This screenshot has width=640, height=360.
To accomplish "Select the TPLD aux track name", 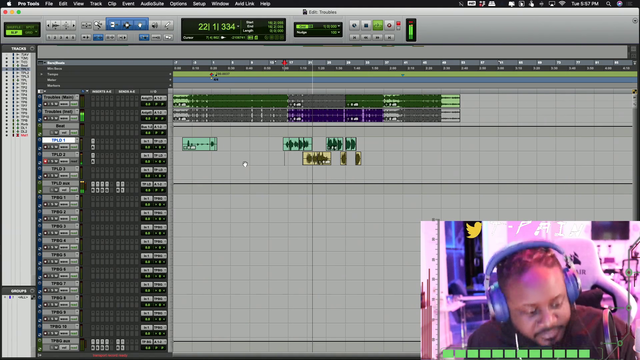I will (x=60, y=183).
